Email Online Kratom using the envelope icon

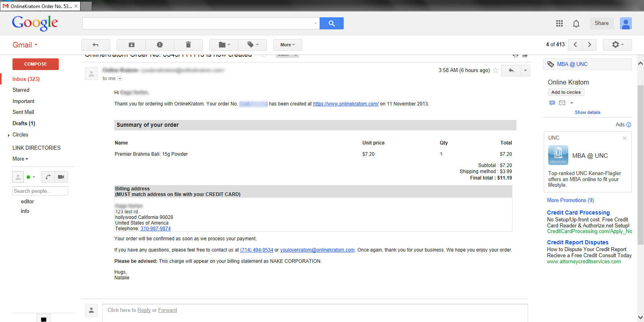click(562, 103)
